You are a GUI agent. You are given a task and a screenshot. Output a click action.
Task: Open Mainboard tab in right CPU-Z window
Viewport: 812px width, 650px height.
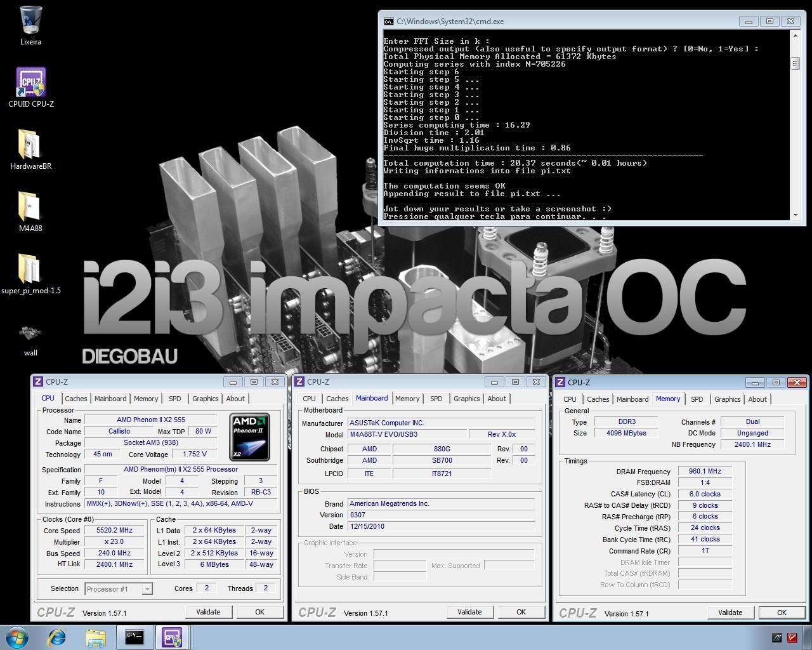(632, 399)
